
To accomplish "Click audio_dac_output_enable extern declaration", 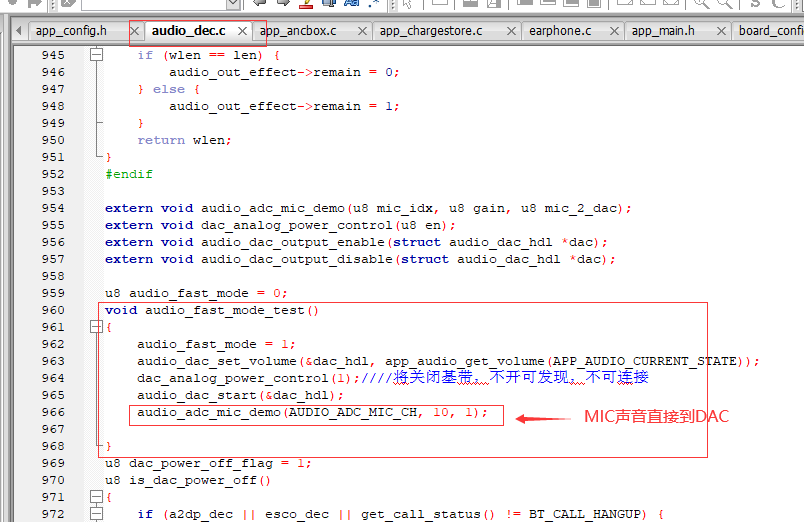I will (356, 242).
